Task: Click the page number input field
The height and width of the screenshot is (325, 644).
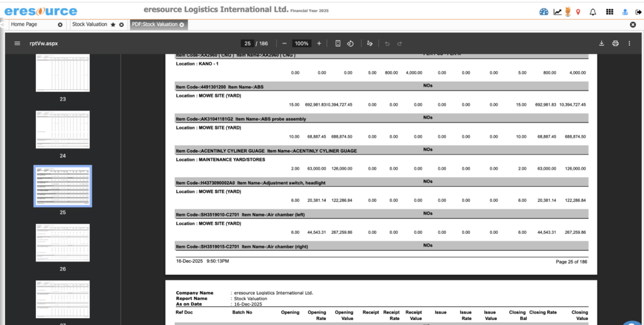Action: 248,43
